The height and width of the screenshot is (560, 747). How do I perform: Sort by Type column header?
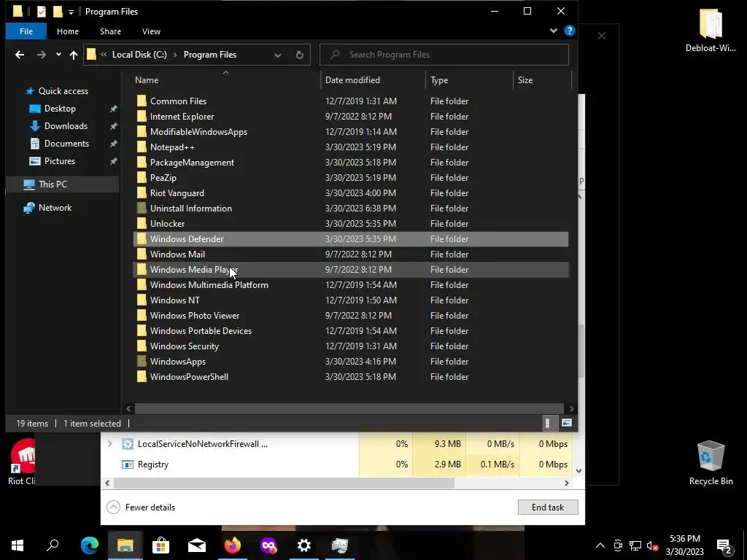[x=469, y=80]
